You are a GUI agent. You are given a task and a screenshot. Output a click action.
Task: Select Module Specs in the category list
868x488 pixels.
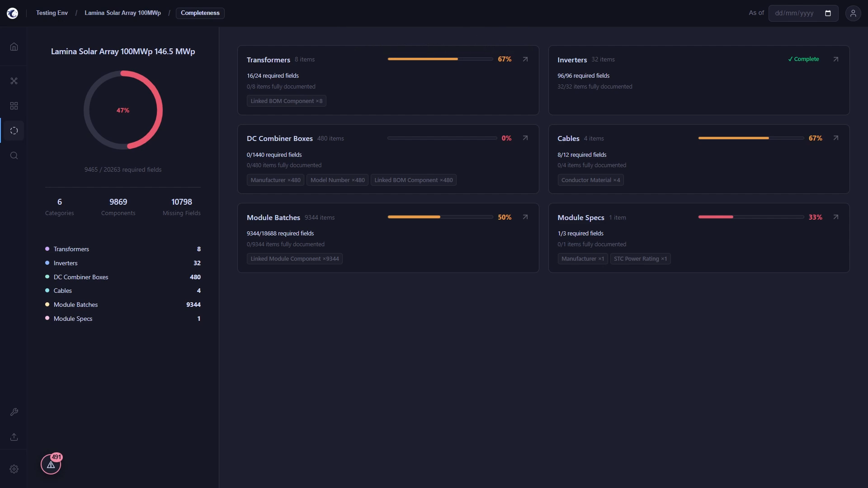point(123,319)
